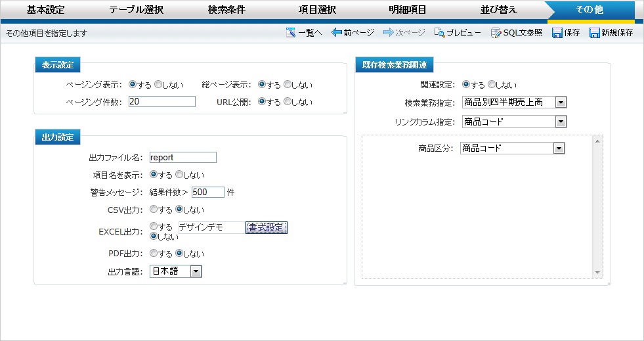Set URL公開 to する
Screen dimensions: 644x341
[x=262, y=101]
